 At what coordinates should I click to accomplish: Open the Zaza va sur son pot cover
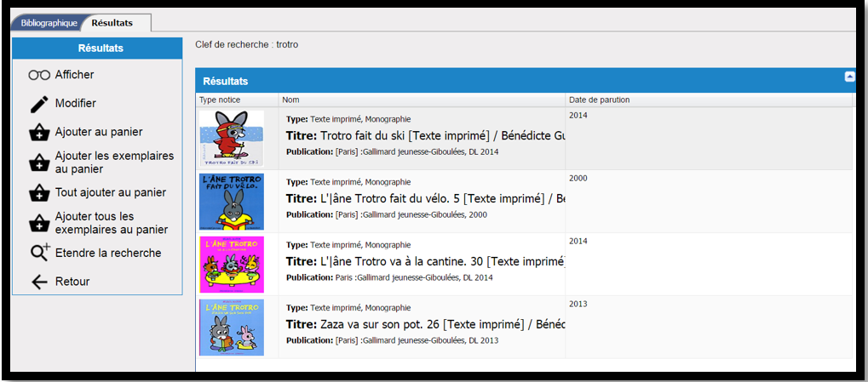pos(232,328)
